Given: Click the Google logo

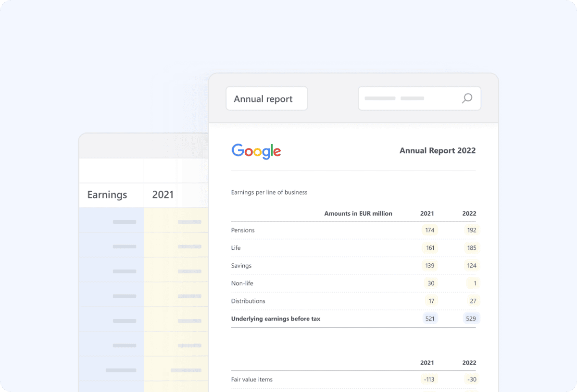Looking at the screenshot, I should (x=256, y=151).
